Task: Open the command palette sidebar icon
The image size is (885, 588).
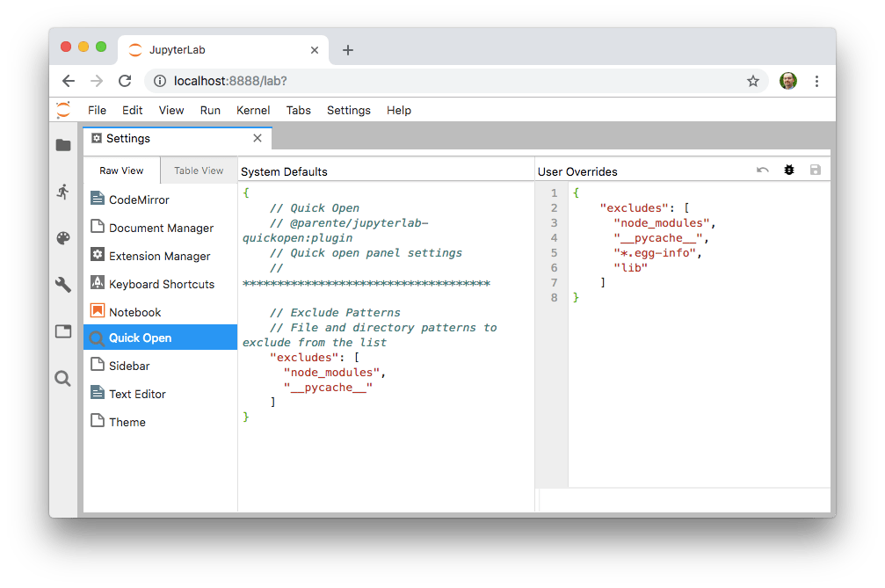Action: tap(63, 237)
